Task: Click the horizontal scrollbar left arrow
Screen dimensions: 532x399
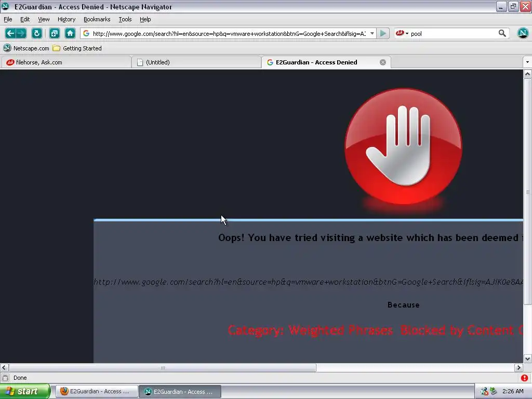Action: point(4,368)
